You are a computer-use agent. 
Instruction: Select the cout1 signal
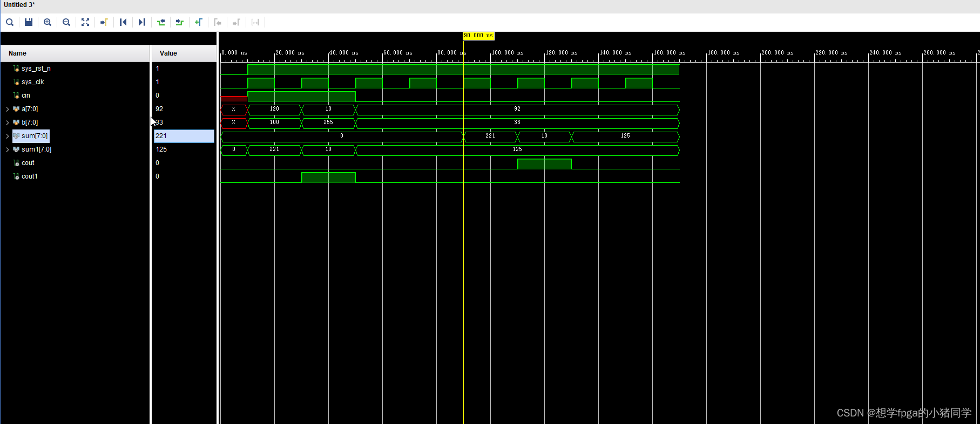click(29, 176)
